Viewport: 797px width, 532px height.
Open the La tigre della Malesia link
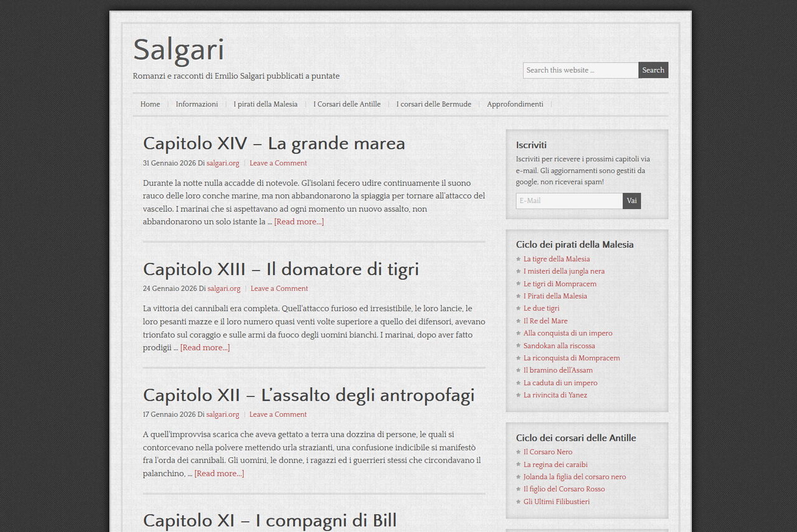pos(556,259)
